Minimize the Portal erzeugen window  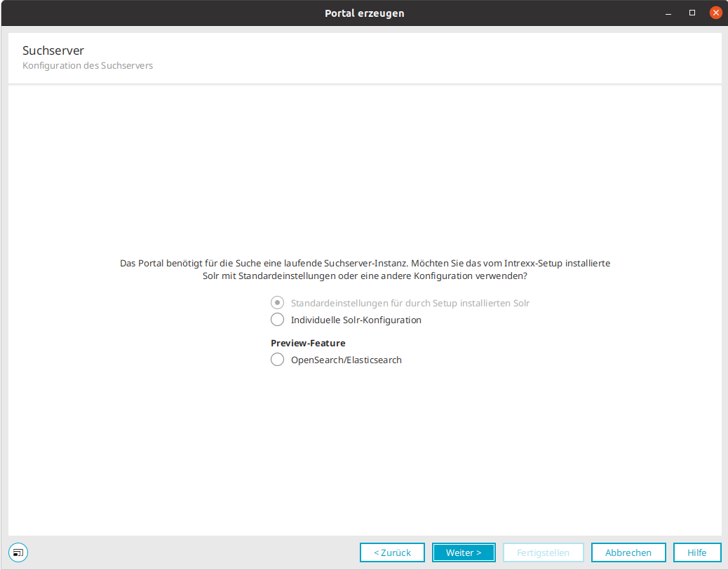point(668,13)
